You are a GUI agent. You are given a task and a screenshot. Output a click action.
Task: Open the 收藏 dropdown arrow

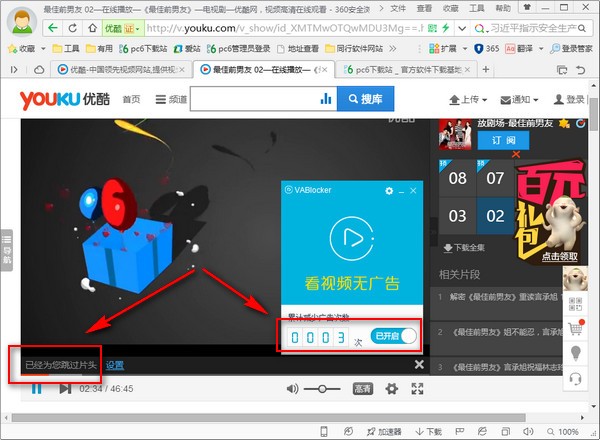[x=43, y=49]
